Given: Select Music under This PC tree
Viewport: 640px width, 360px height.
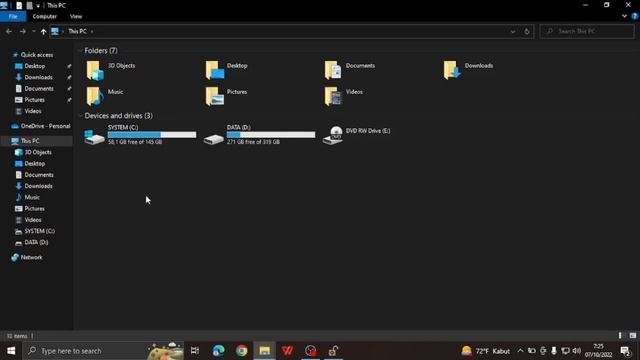Looking at the screenshot, I should [x=31, y=198].
